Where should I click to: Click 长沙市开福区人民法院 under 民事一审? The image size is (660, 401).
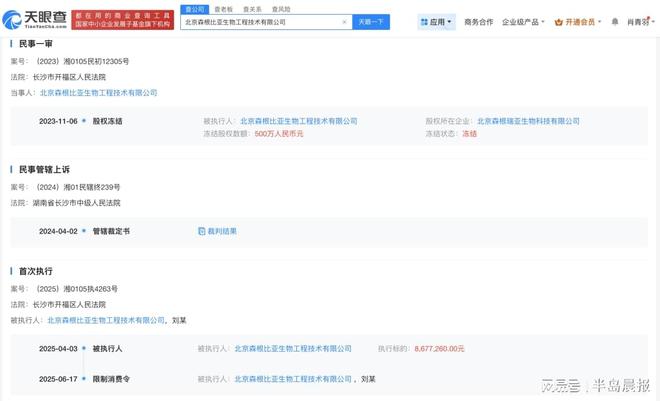[69, 77]
